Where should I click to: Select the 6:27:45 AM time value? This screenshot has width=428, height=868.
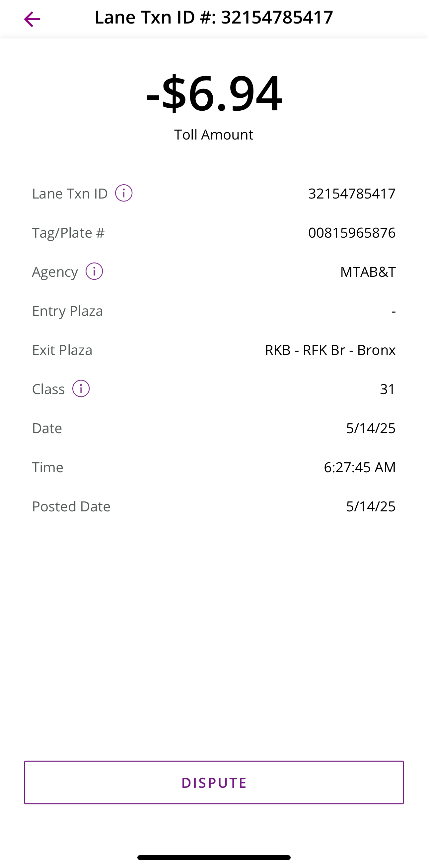360,467
